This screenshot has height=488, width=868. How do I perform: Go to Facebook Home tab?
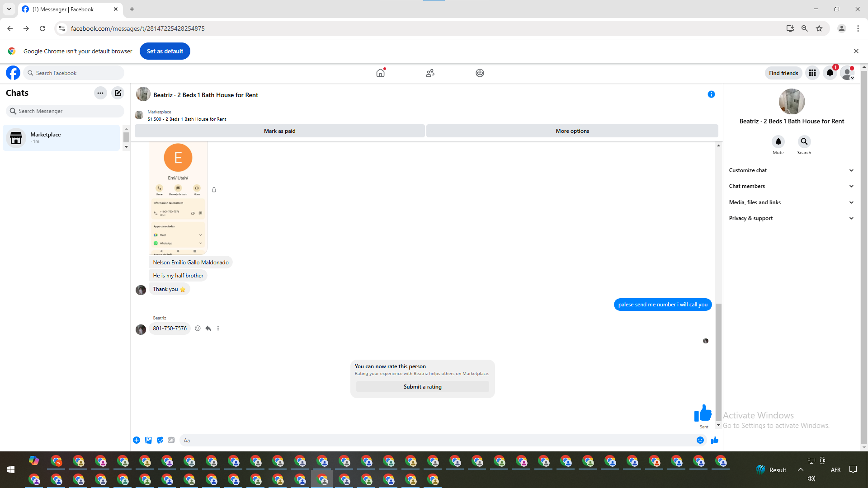tap(380, 73)
